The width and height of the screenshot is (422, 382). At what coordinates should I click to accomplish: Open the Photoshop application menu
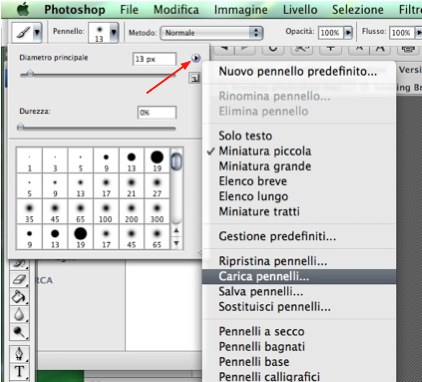coord(75,9)
